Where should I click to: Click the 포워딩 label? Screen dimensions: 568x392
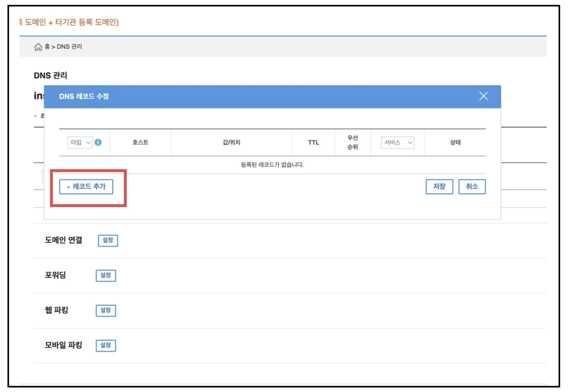coord(55,275)
